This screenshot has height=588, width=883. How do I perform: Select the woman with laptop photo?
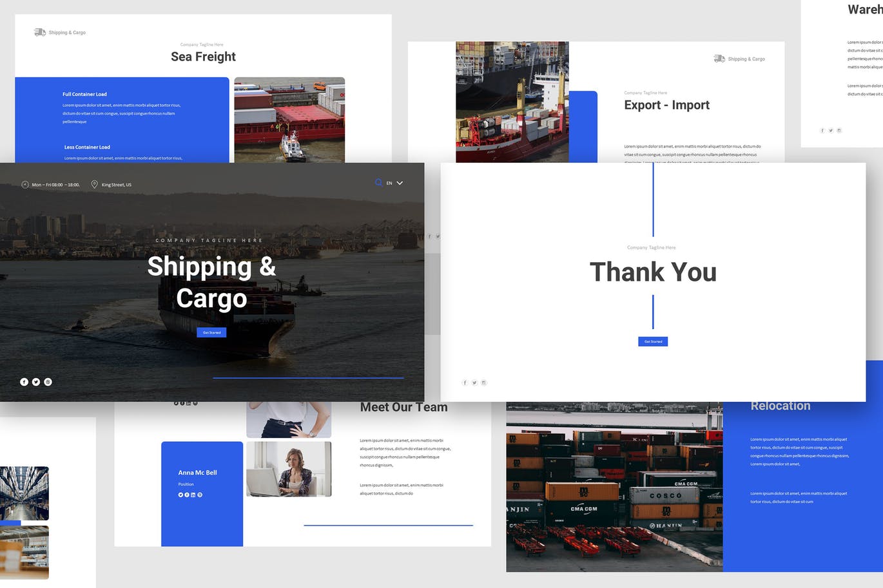(289, 469)
